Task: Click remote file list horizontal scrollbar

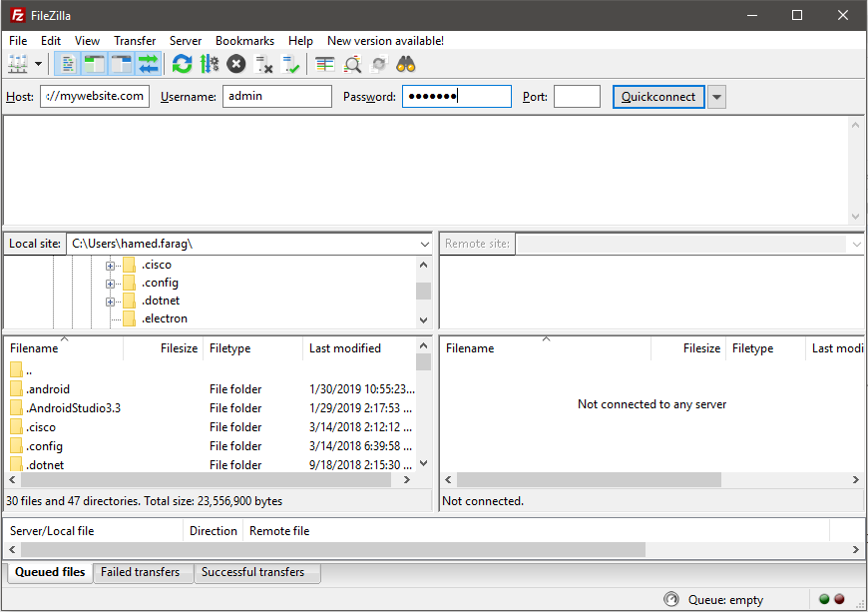Action: 589,479
